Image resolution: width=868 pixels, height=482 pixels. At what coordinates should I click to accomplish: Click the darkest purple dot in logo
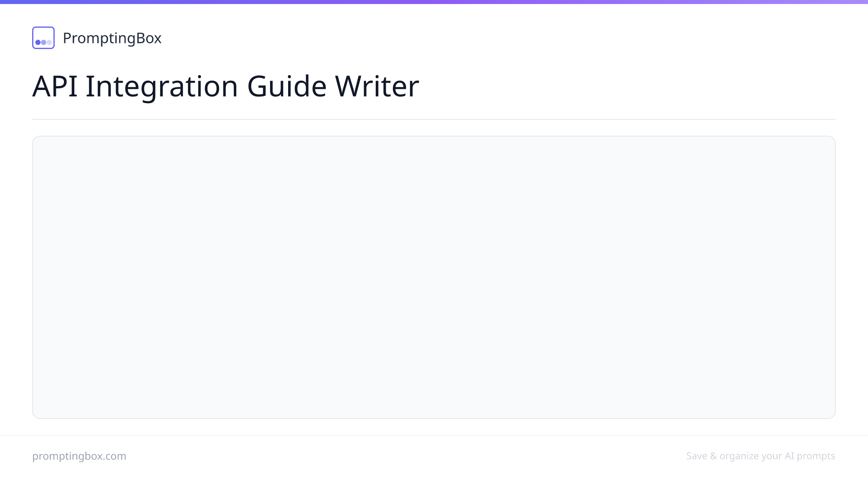(x=38, y=42)
